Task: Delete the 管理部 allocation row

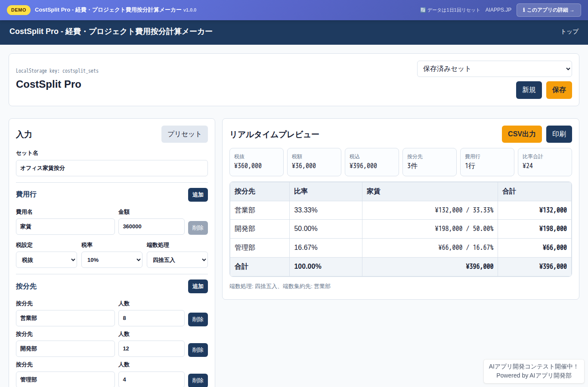Action: (x=198, y=381)
